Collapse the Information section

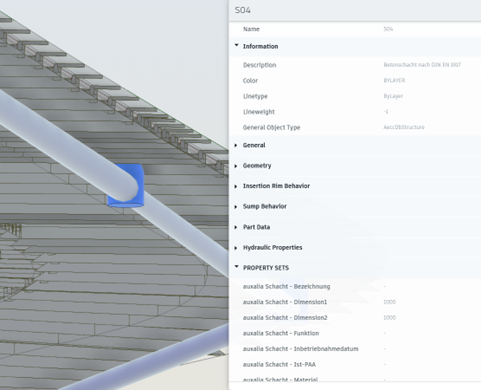pos(237,45)
